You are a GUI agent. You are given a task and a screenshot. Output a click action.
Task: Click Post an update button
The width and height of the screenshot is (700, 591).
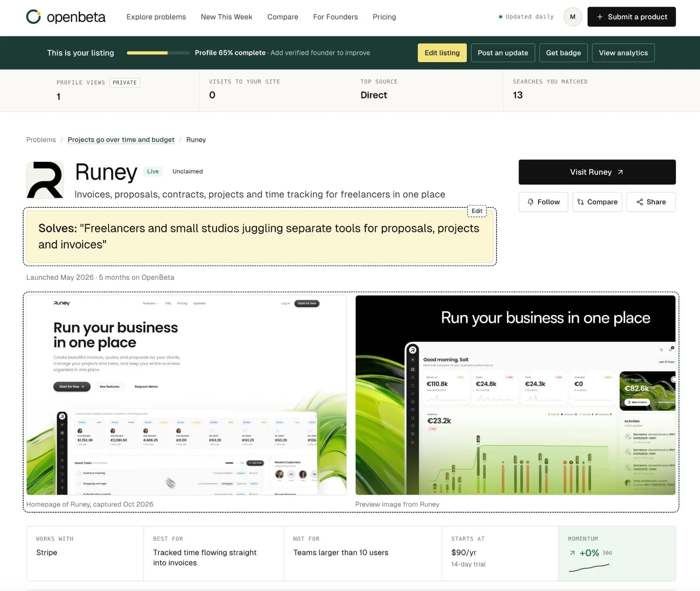tap(503, 53)
